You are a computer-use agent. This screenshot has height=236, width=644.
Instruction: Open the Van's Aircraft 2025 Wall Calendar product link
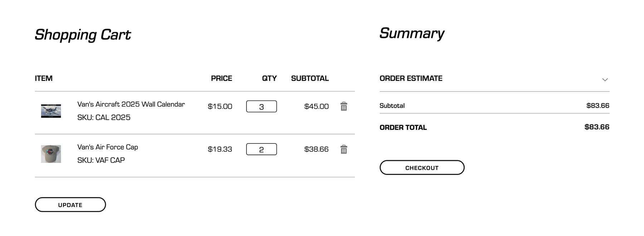coord(131,104)
